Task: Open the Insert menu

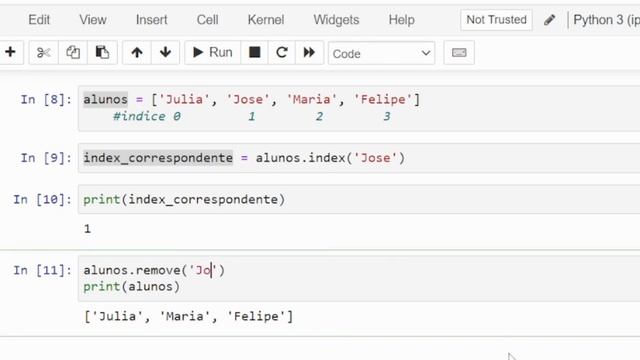Action: (x=151, y=20)
